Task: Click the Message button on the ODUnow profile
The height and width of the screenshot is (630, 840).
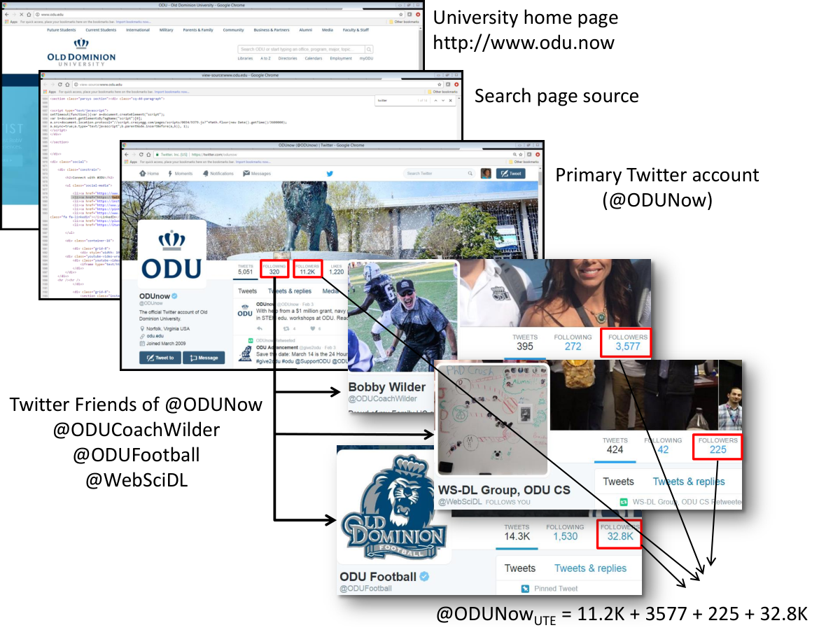Action: coord(204,357)
